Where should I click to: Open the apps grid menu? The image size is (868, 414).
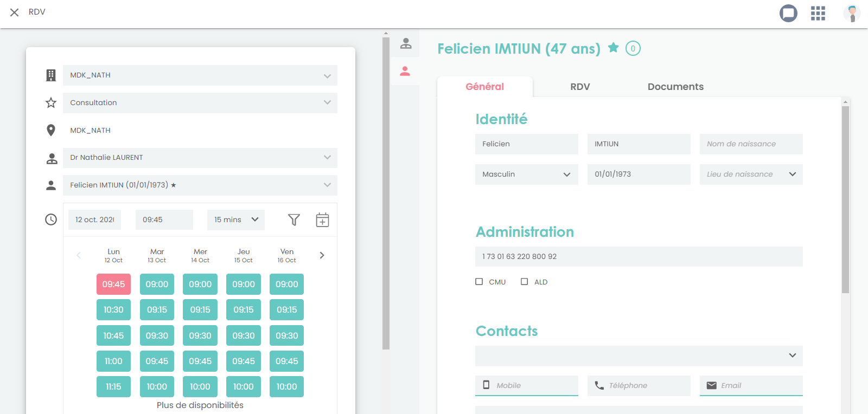coord(818,13)
